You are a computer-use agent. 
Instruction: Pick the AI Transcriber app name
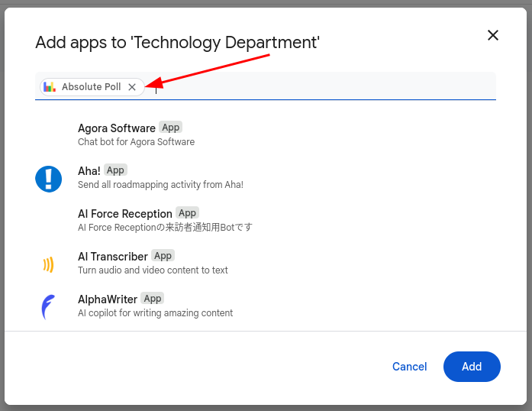pyautogui.click(x=113, y=257)
